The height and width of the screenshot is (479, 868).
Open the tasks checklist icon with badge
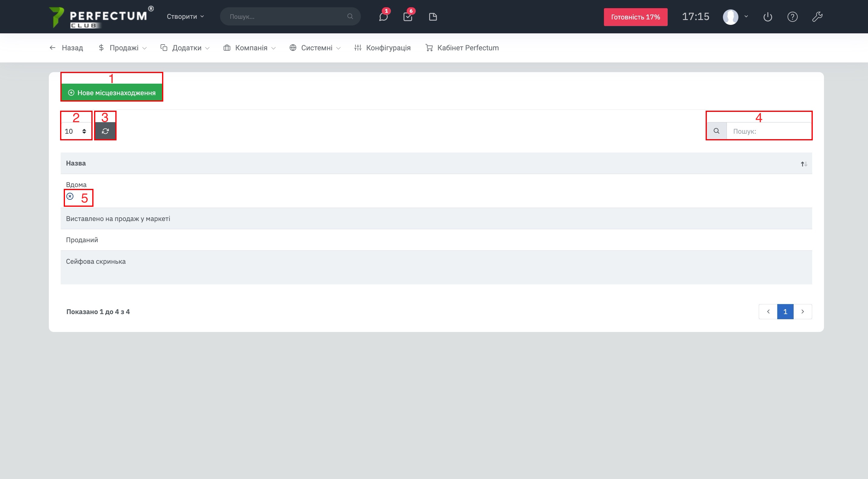point(408,16)
